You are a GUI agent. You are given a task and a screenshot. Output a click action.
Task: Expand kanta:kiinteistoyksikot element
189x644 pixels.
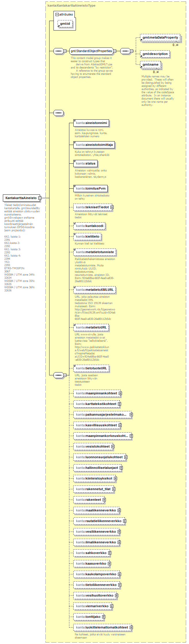pyautogui.click(x=115, y=478)
